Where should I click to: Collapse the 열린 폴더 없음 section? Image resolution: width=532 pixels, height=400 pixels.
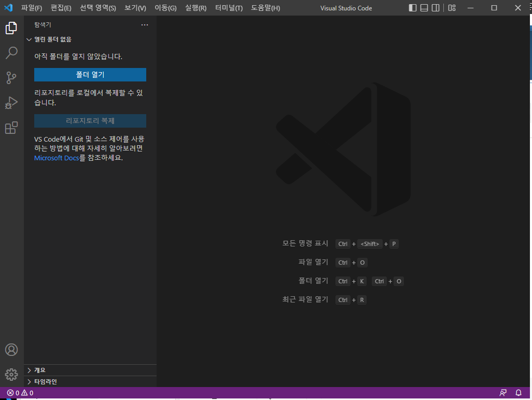tap(90, 39)
